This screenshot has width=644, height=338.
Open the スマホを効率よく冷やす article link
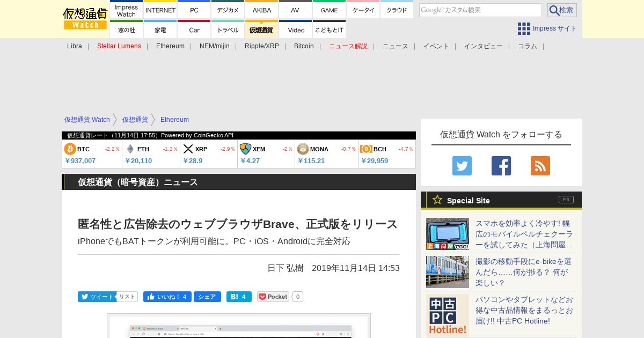[x=524, y=234]
